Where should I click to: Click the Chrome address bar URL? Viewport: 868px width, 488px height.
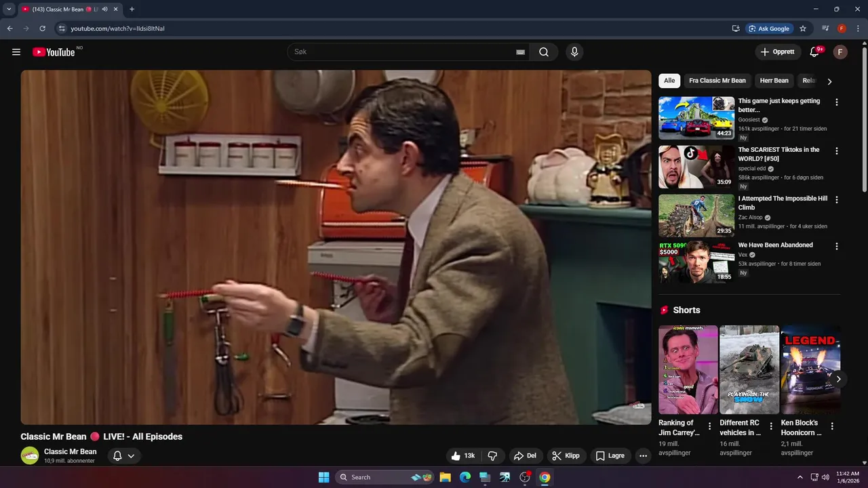pos(118,28)
